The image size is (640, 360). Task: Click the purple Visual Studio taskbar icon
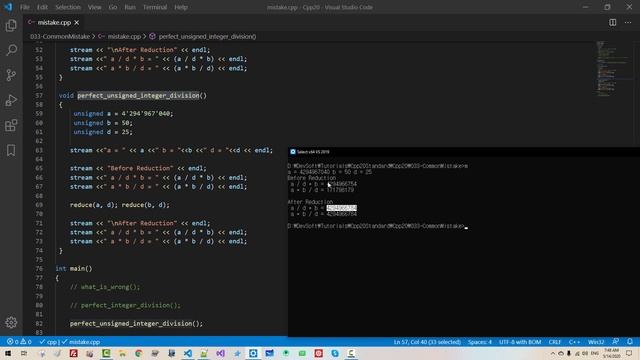coord(220,353)
